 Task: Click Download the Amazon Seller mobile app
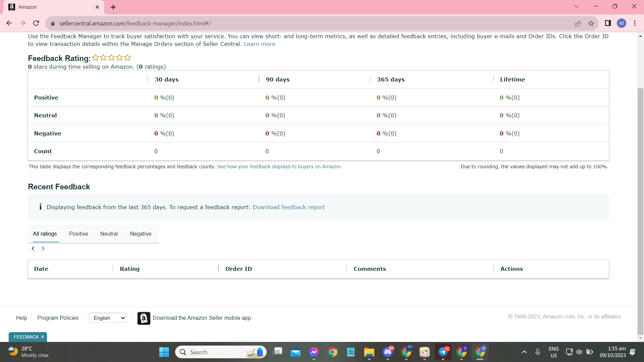(x=202, y=318)
